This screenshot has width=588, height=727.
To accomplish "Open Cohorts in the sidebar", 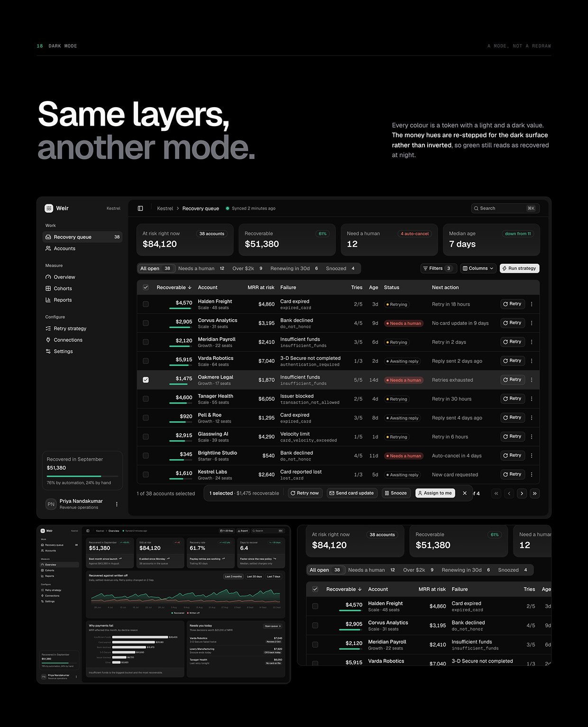I will (83, 288).
